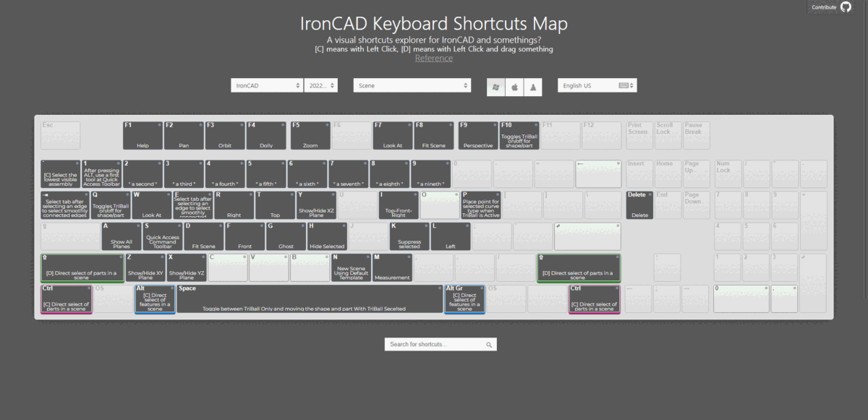Image resolution: width=868 pixels, height=420 pixels.
Task: Click the numpad 0 key
Action: [x=741, y=299]
